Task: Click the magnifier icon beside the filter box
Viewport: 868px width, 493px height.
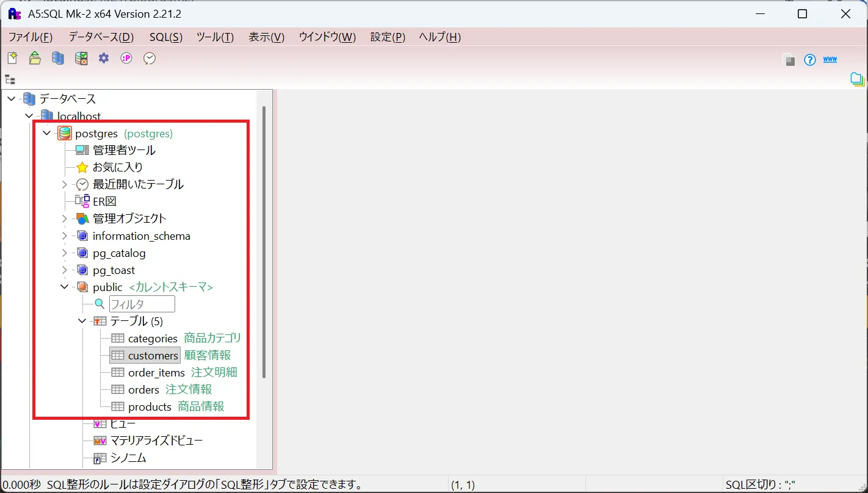Action: click(100, 304)
